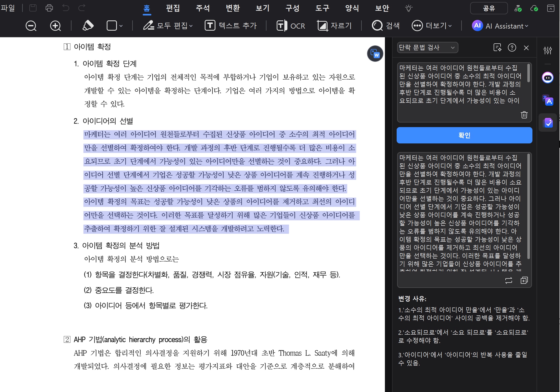
Task: Click the zoom in magnifier icon
Action: coord(55,26)
